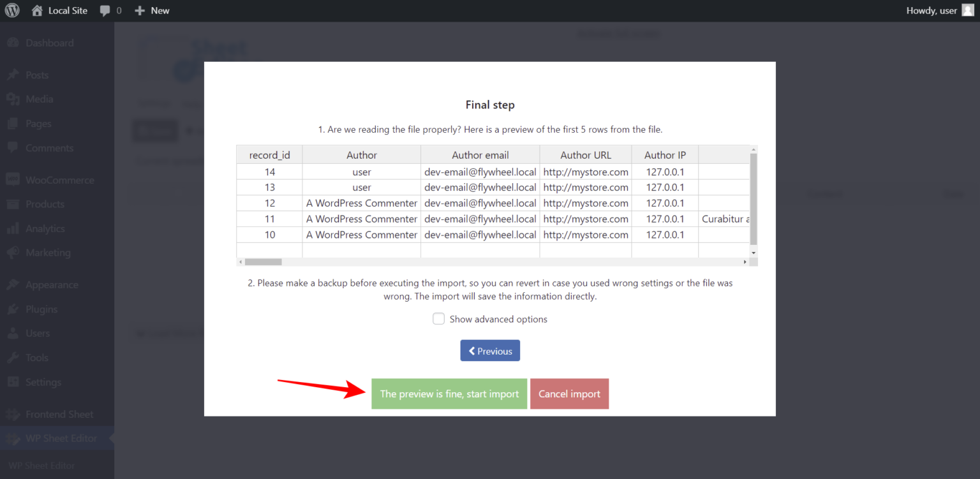This screenshot has width=980, height=479.
Task: Click the Marketing megaphone icon
Action: point(13,253)
